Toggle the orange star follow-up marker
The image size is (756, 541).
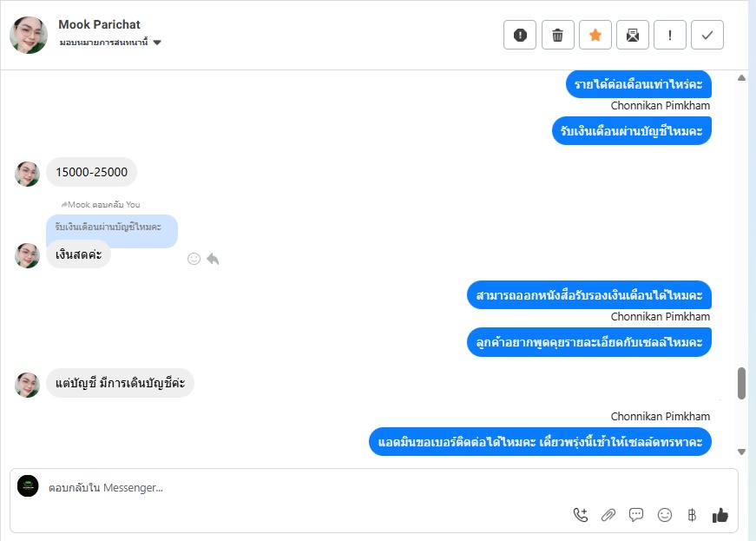coord(595,35)
